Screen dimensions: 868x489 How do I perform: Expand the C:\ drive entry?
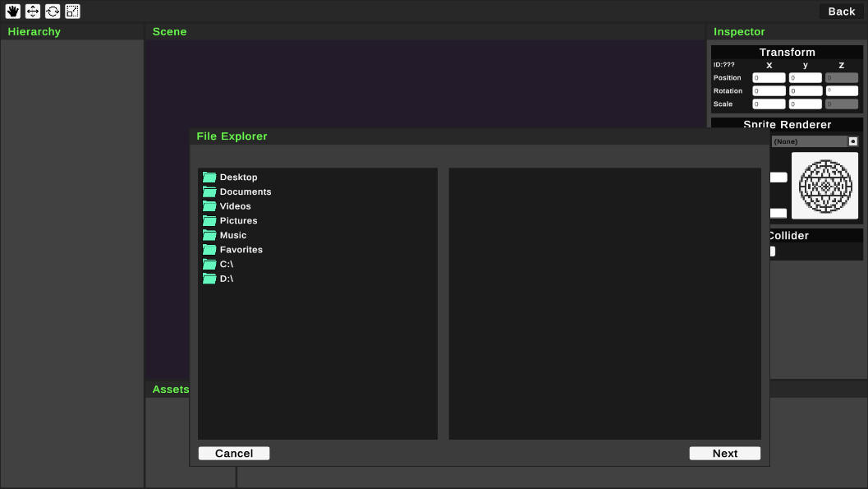[226, 265]
